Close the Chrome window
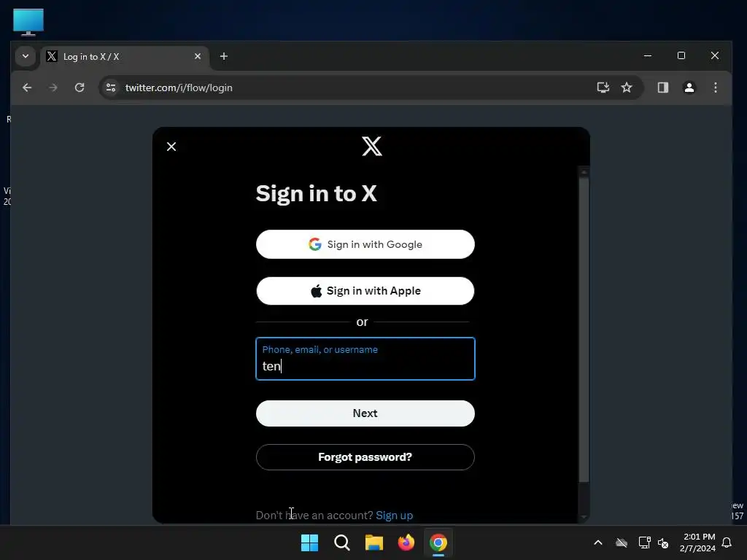The height and width of the screenshot is (560, 747). click(x=715, y=55)
